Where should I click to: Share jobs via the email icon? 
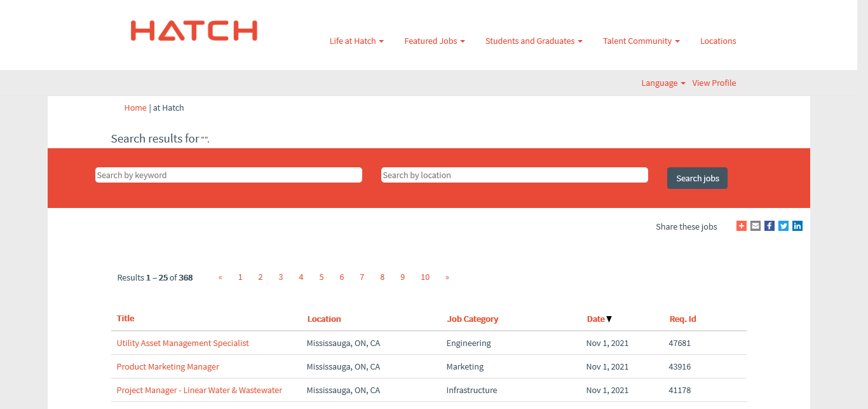point(756,226)
